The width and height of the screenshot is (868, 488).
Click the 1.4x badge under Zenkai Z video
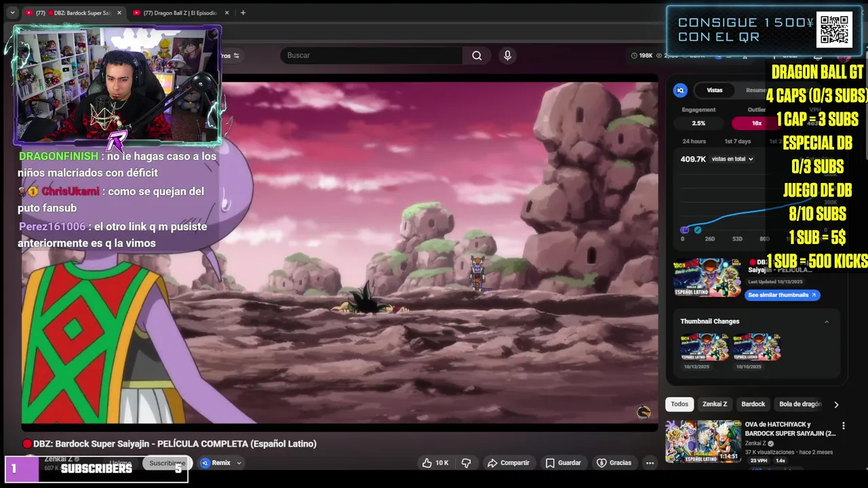pos(781,460)
